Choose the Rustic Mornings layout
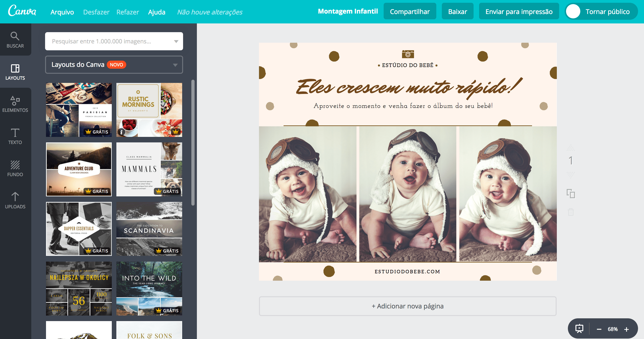Screen dimensions: 644x339 coord(149,110)
